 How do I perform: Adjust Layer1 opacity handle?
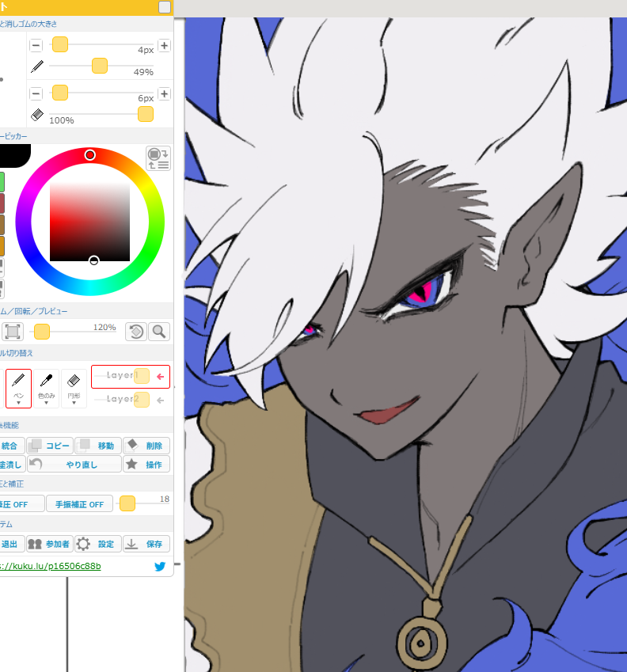[x=142, y=376]
